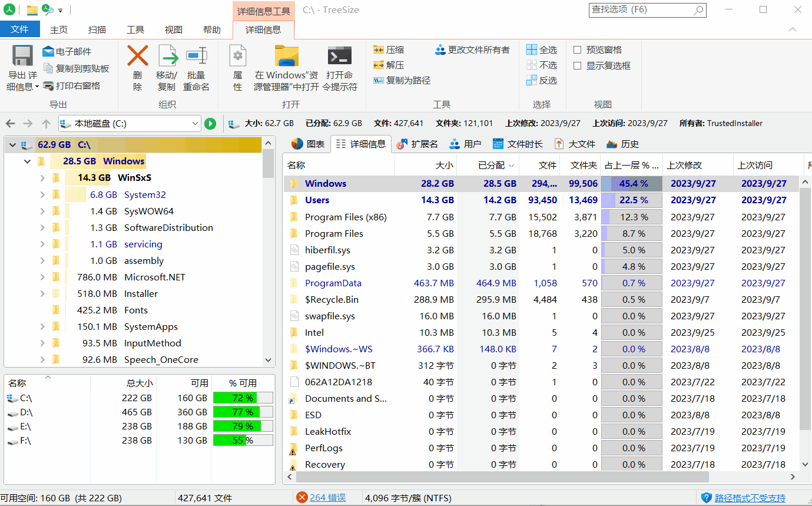The image size is (812, 506).
Task: Open the Top files (大文件) tab
Action: (575, 144)
